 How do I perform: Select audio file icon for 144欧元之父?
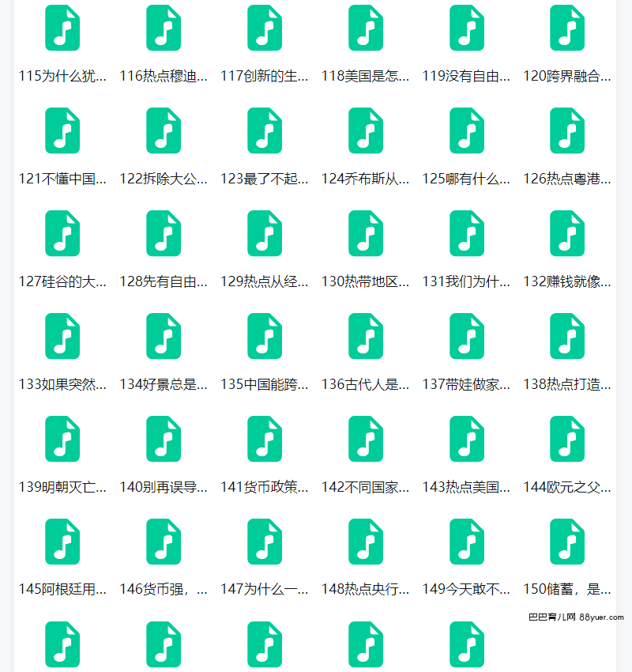(x=567, y=439)
